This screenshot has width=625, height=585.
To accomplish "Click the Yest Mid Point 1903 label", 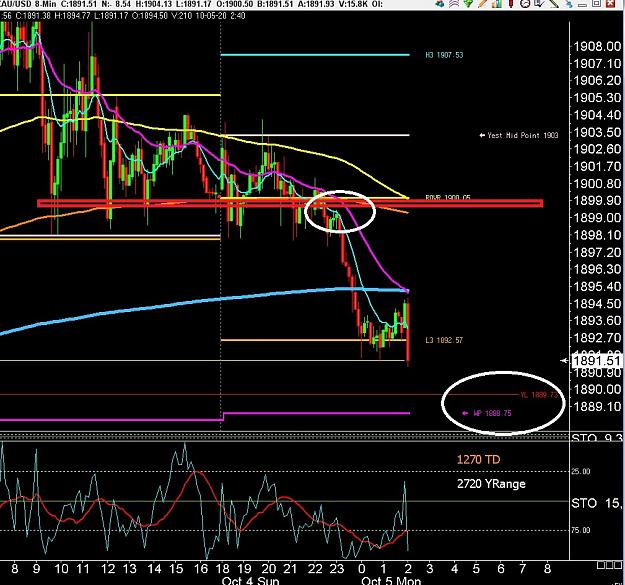I will point(523,135).
